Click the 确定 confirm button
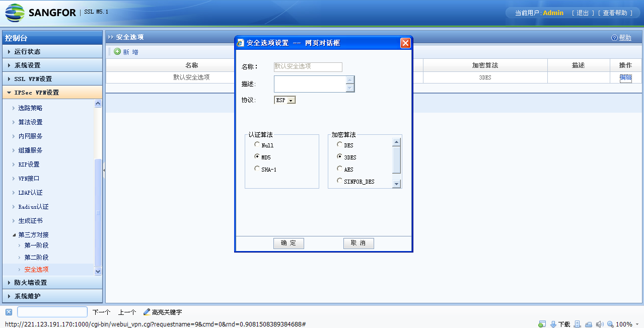 click(289, 243)
